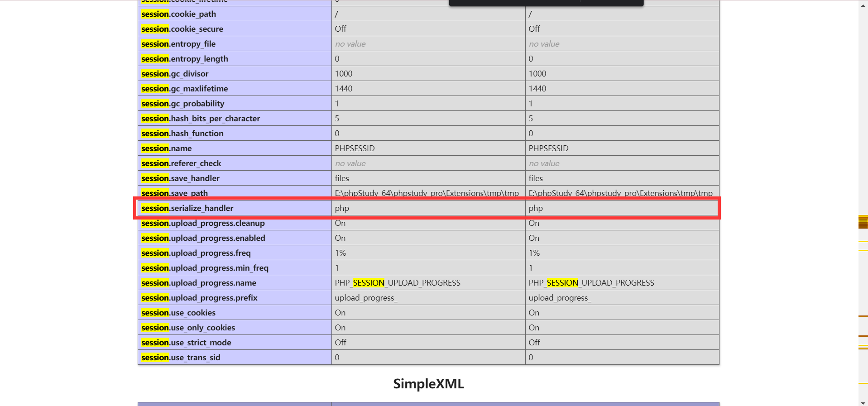Click master value 1% for upload_progress.freq

point(534,253)
